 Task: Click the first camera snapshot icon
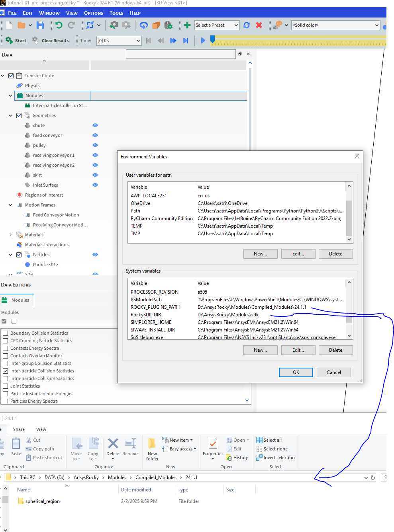[x=114, y=25]
